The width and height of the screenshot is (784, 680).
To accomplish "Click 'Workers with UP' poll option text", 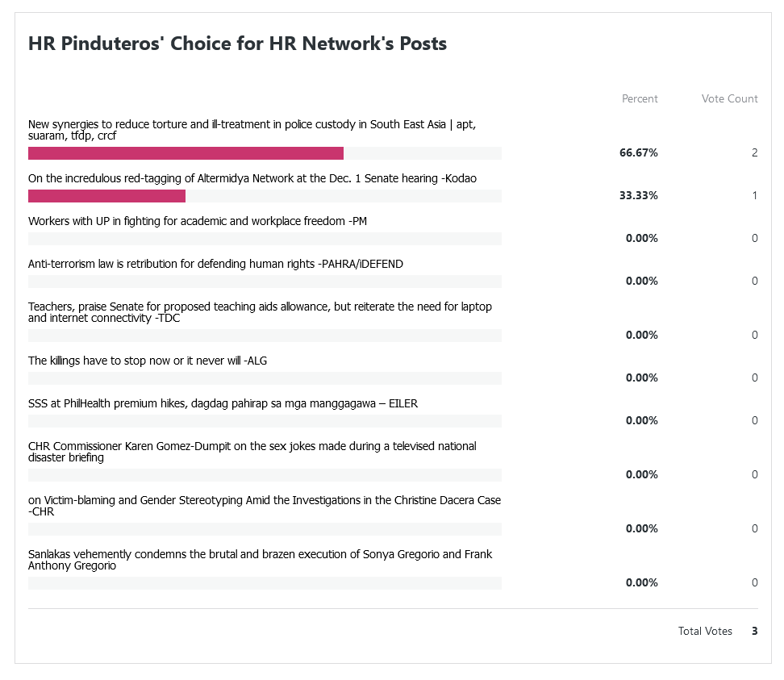I will [x=198, y=221].
